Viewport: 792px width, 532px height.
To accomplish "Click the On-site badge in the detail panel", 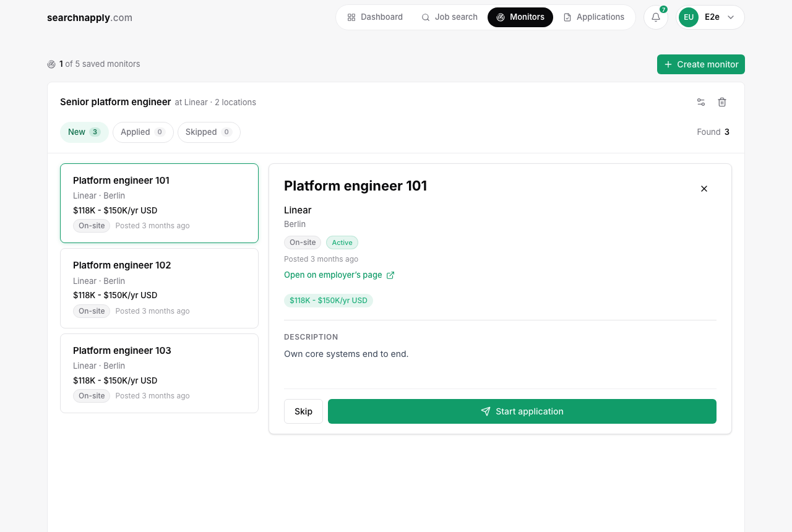I will coord(303,242).
